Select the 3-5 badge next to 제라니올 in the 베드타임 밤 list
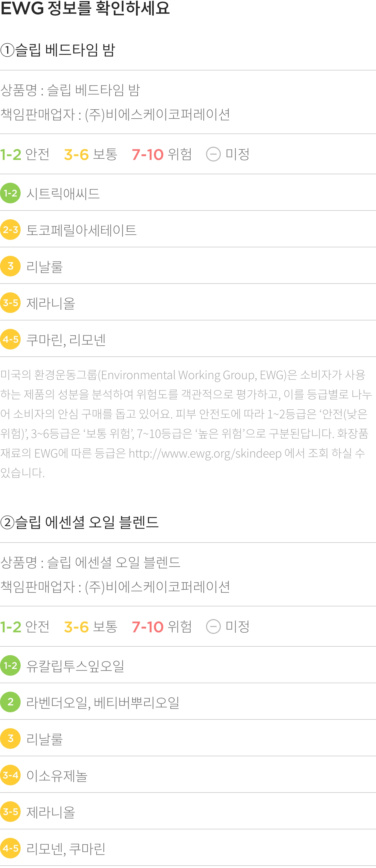Screen dimensions: 376x868 click(x=10, y=303)
